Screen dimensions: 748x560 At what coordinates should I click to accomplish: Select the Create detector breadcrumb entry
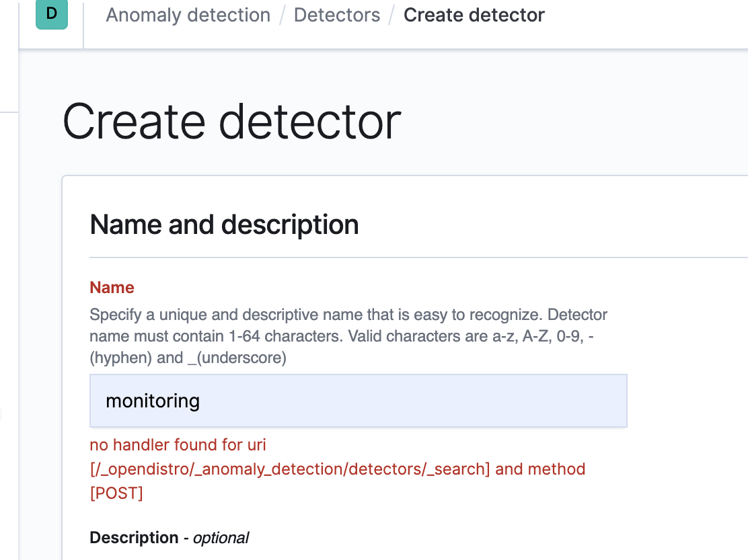(x=474, y=15)
